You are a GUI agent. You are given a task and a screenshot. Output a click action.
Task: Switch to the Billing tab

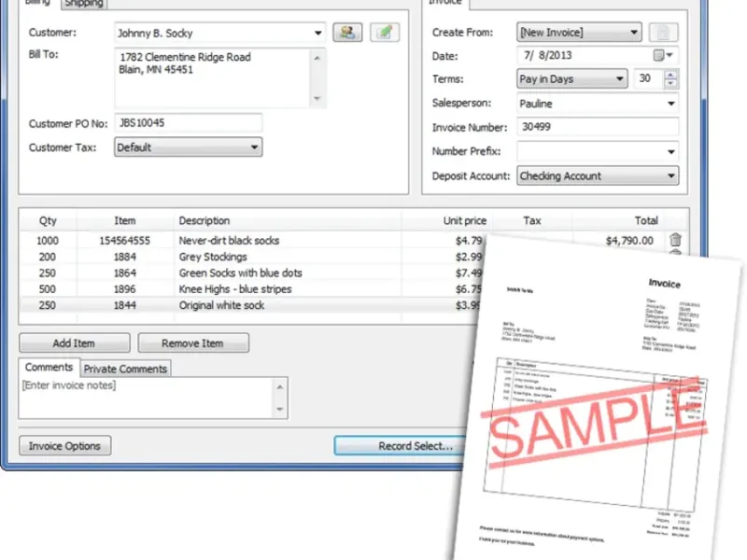pyautogui.click(x=37, y=3)
